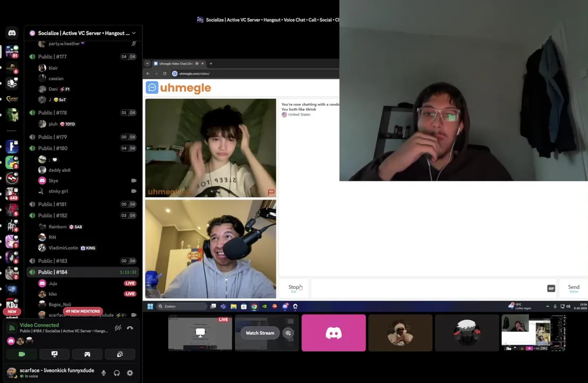Viewport: 588px width, 383px height.
Task: Click kiko's LIVE badge
Action: (x=130, y=294)
